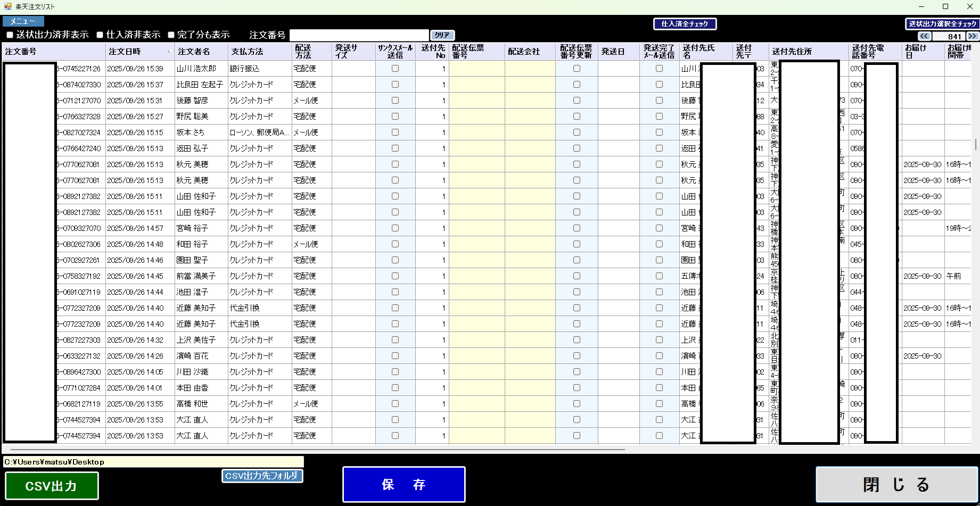Click 配送伝票番号 cell for 比良田 左起子
This screenshot has height=506, width=980.
tap(476, 85)
